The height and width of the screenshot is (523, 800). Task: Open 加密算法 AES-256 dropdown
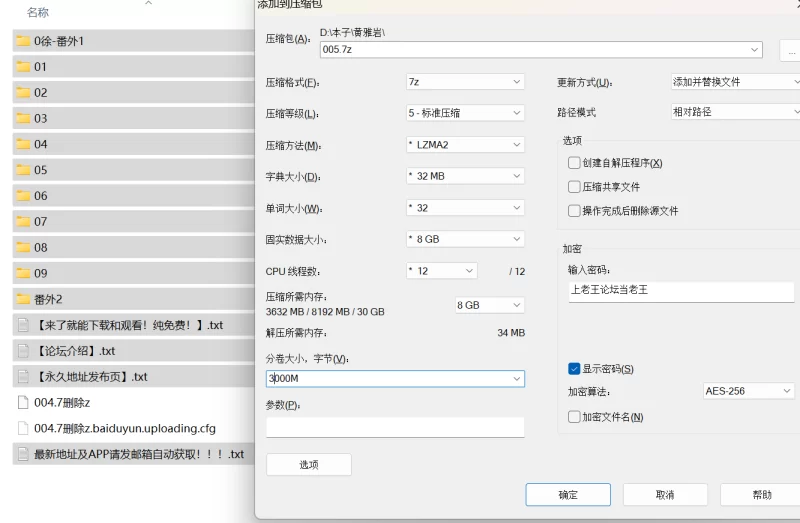pos(748,391)
